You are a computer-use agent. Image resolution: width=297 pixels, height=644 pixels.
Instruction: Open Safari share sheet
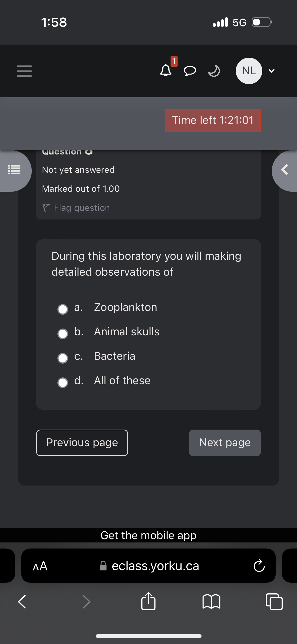tap(148, 601)
